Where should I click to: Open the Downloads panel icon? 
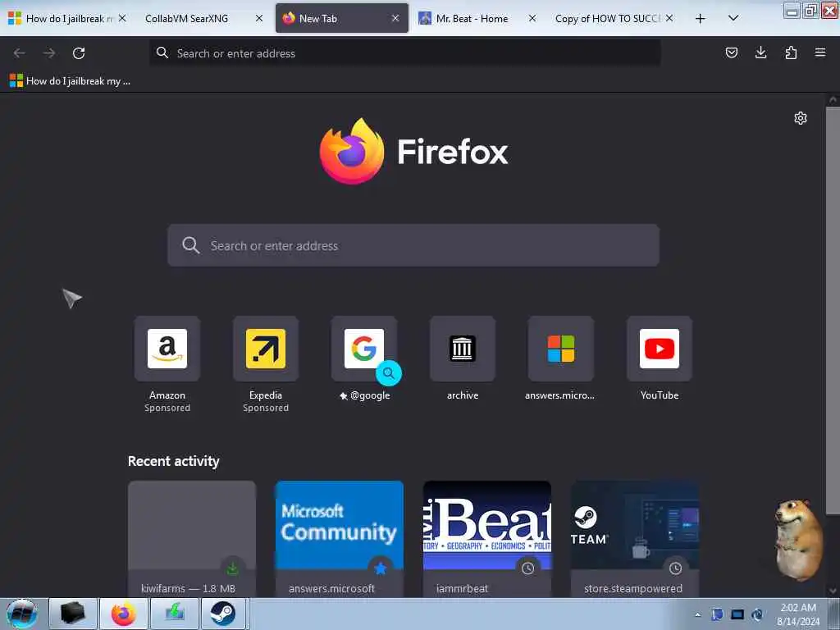(760, 52)
